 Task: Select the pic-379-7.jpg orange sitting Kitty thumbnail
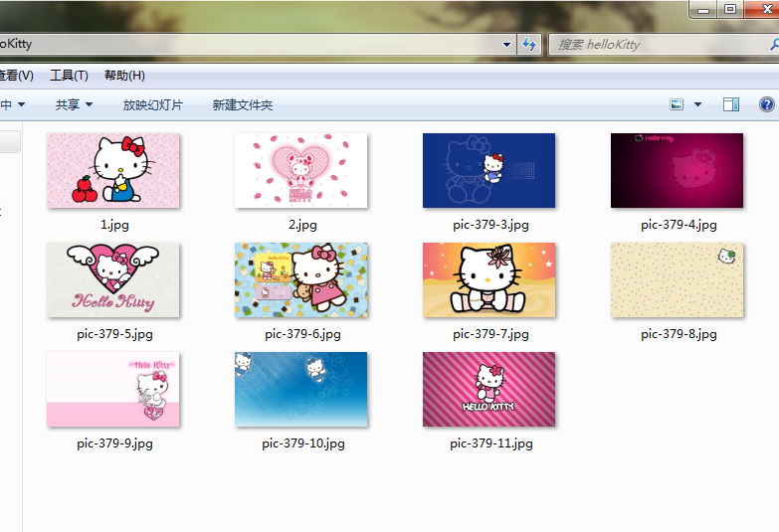488,279
